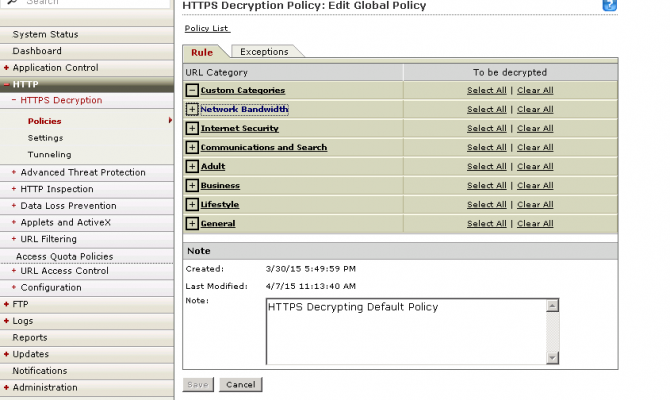Expand the Internet Security category
This screenshot has width=670, height=400.
point(192,128)
